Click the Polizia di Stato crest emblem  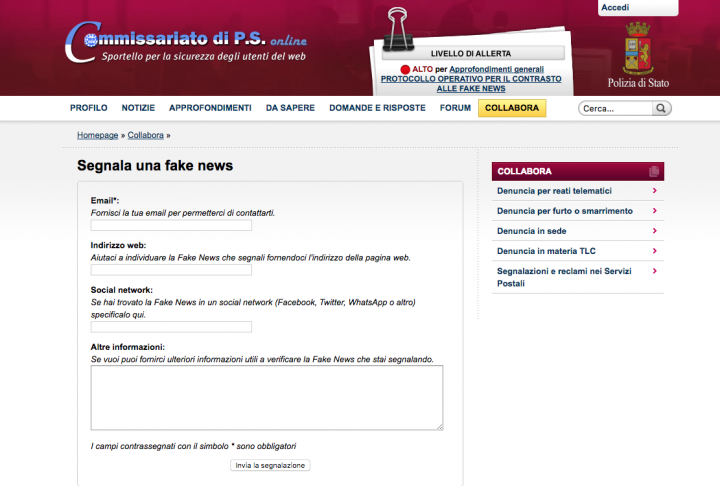point(638,49)
